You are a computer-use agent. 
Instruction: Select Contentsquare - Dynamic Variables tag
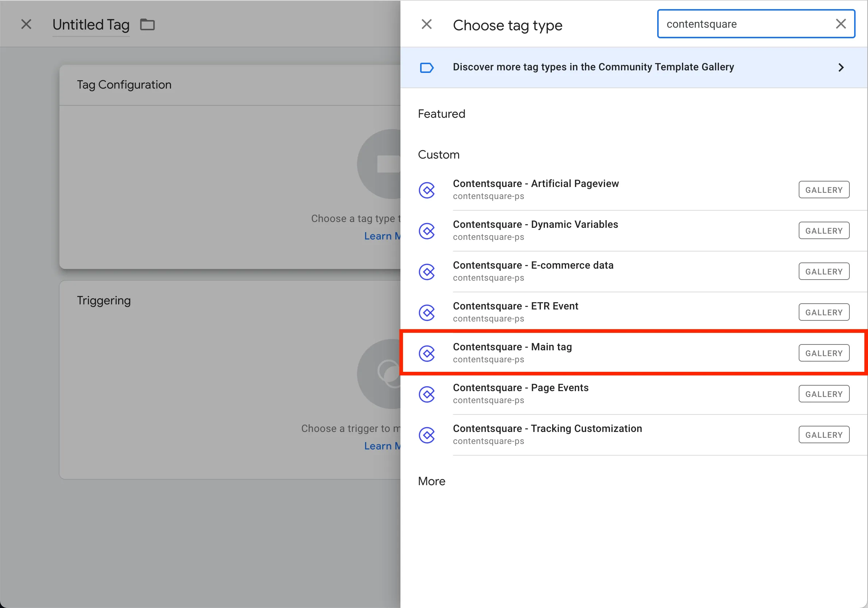(634, 230)
